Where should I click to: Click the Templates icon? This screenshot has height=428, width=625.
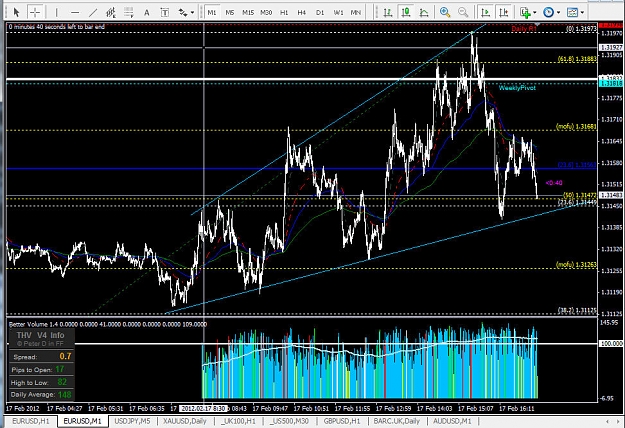pyautogui.click(x=572, y=13)
